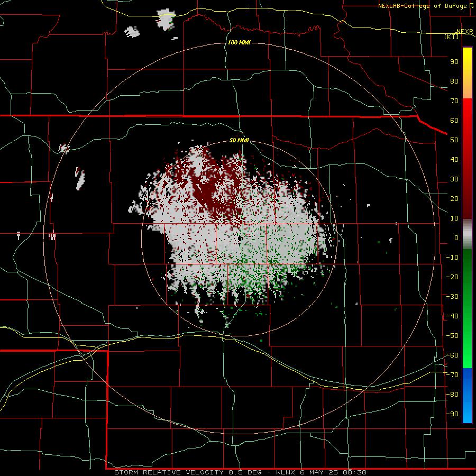Click the positive 60 value on the scale
This screenshot has height=476, width=476.
(x=454, y=120)
